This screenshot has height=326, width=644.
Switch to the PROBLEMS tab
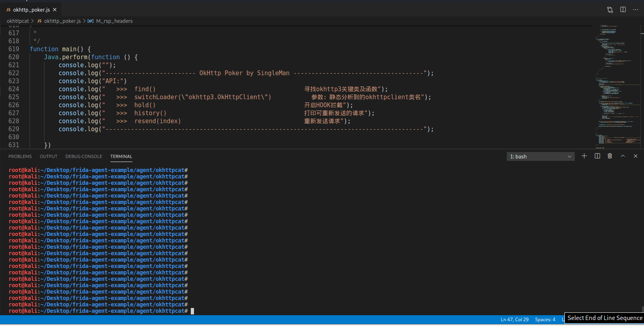click(x=20, y=156)
